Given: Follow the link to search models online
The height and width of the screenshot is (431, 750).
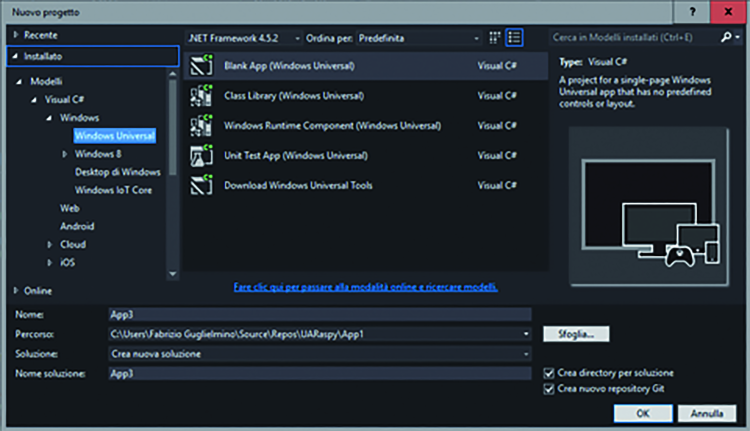Looking at the screenshot, I should pyautogui.click(x=365, y=287).
